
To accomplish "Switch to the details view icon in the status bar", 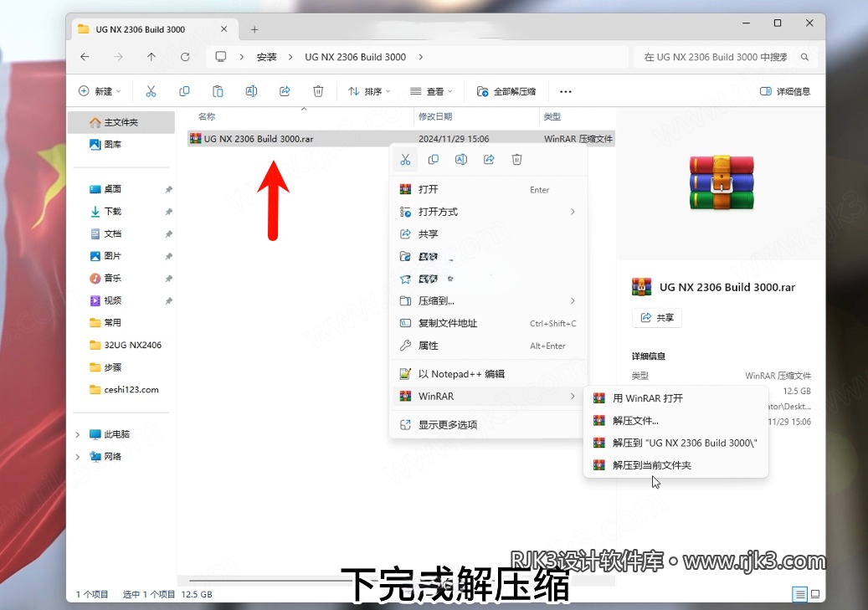I will pyautogui.click(x=799, y=594).
